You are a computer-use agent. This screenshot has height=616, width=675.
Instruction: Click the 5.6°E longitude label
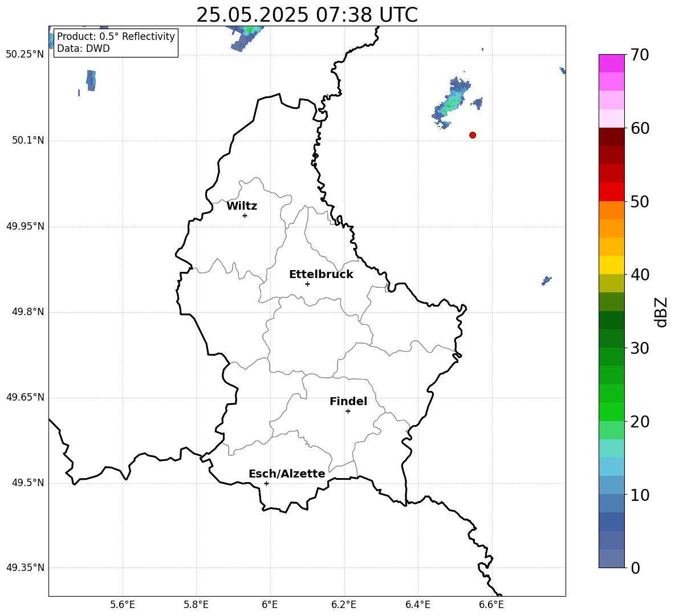[x=123, y=605]
